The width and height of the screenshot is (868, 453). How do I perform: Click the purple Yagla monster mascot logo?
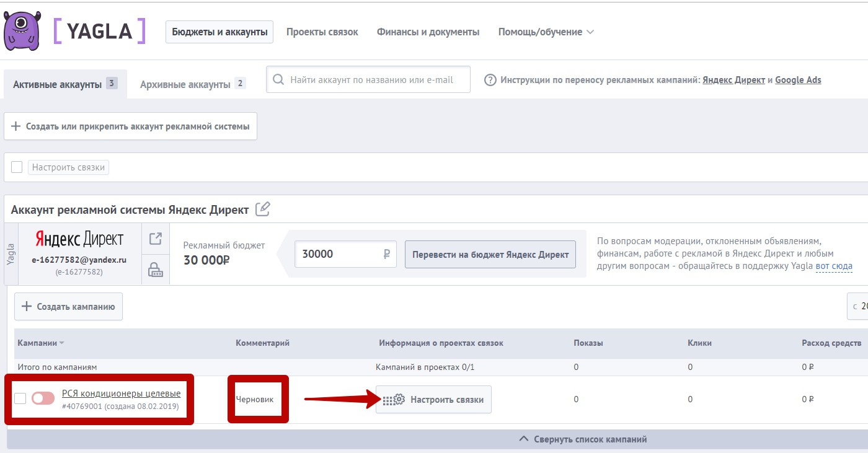coord(22,30)
